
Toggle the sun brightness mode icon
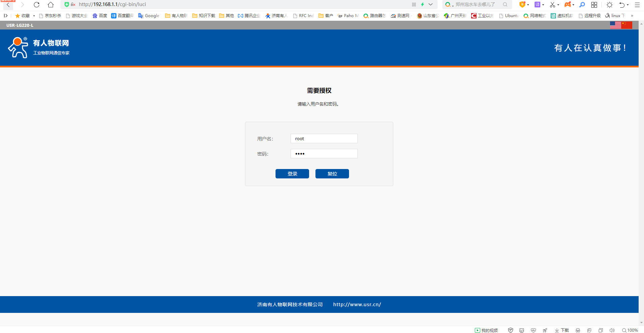(x=609, y=5)
